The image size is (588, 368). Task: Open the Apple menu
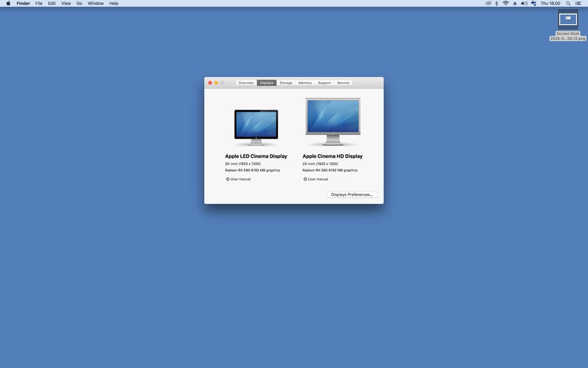pyautogui.click(x=8, y=4)
